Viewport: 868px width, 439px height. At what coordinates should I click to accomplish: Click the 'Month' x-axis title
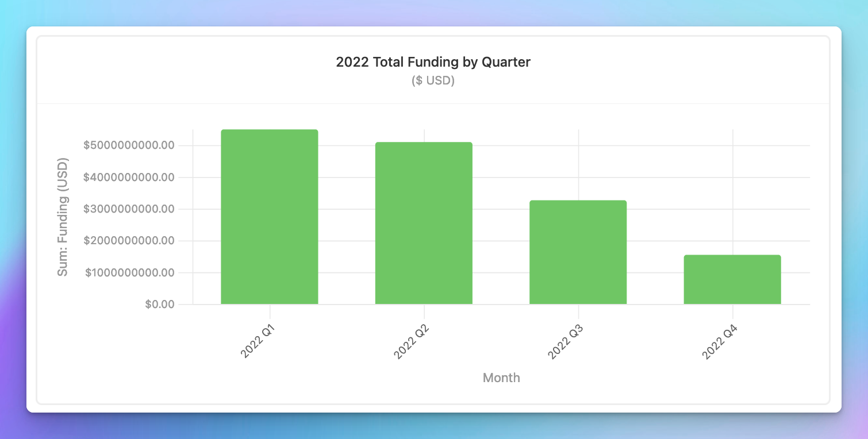[x=501, y=378]
